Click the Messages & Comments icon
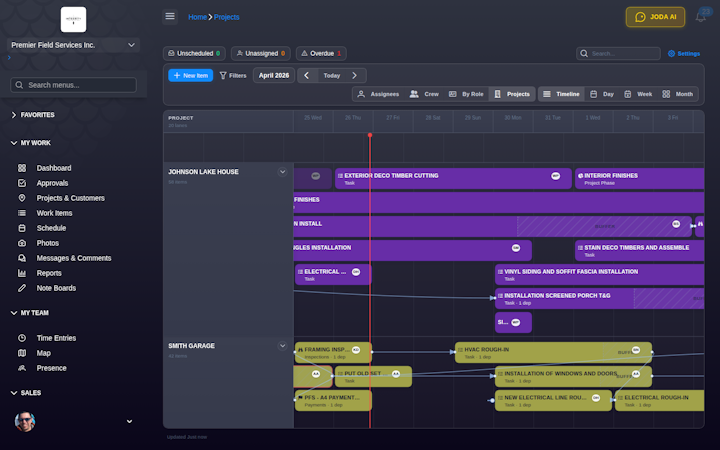This screenshot has height=450, width=720. click(22, 258)
